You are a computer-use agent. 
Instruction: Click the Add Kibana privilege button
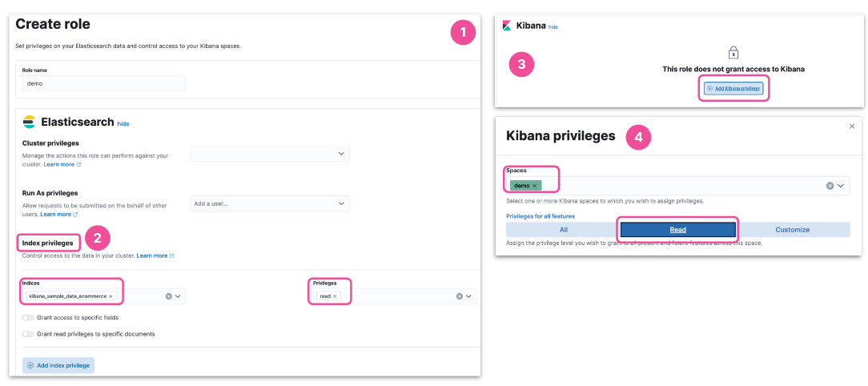pyautogui.click(x=734, y=88)
